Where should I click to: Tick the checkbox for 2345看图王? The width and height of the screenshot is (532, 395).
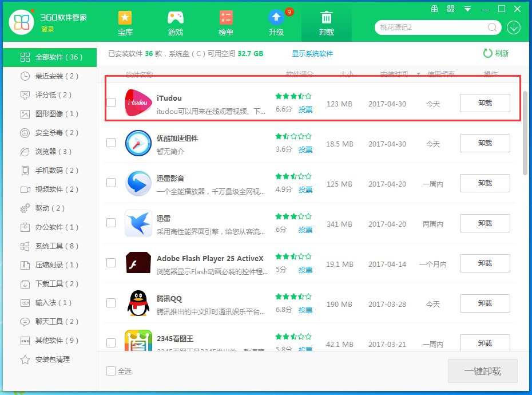(x=111, y=343)
